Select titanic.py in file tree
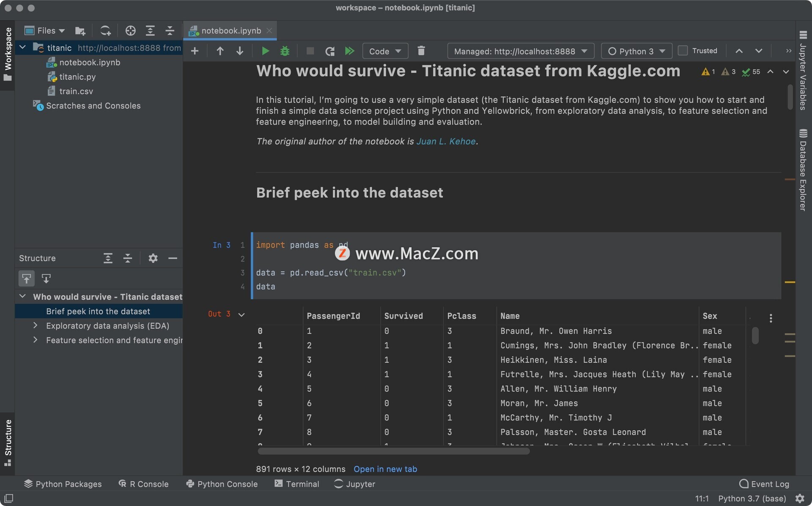 [77, 77]
